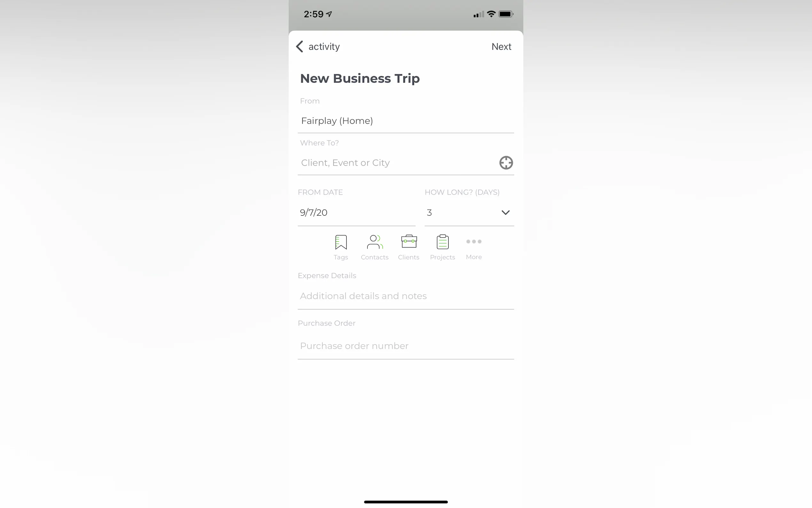Focus the Purchase order number field
The height and width of the screenshot is (508, 812).
[405, 346]
